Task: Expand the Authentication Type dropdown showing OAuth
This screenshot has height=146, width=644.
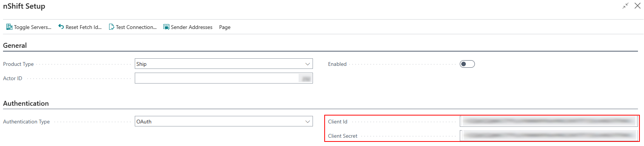Action: coord(224,122)
